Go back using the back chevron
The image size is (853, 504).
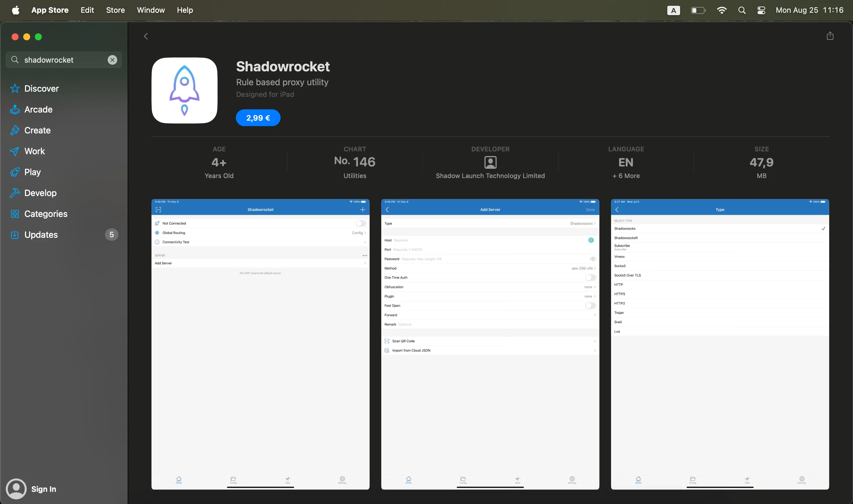point(146,36)
